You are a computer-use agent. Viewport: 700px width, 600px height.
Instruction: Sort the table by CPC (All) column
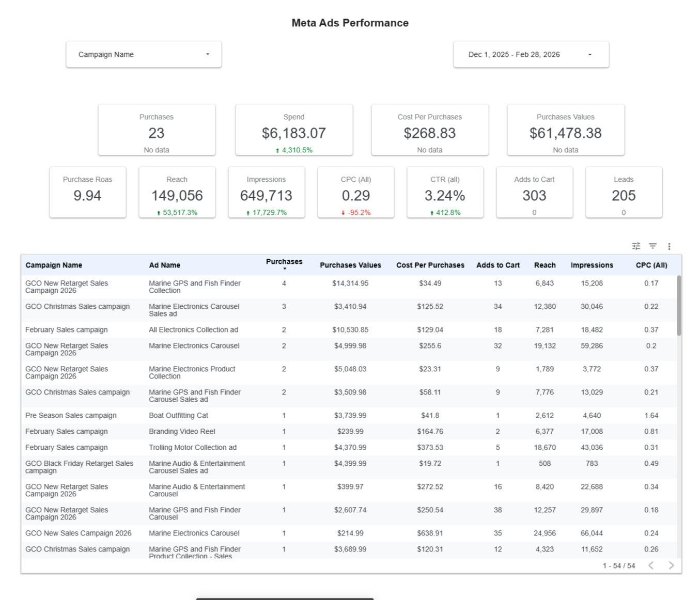(x=651, y=265)
